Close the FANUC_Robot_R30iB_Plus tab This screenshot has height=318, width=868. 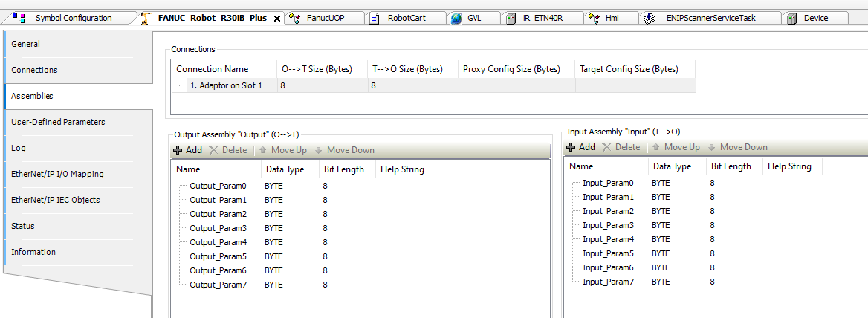(x=277, y=19)
